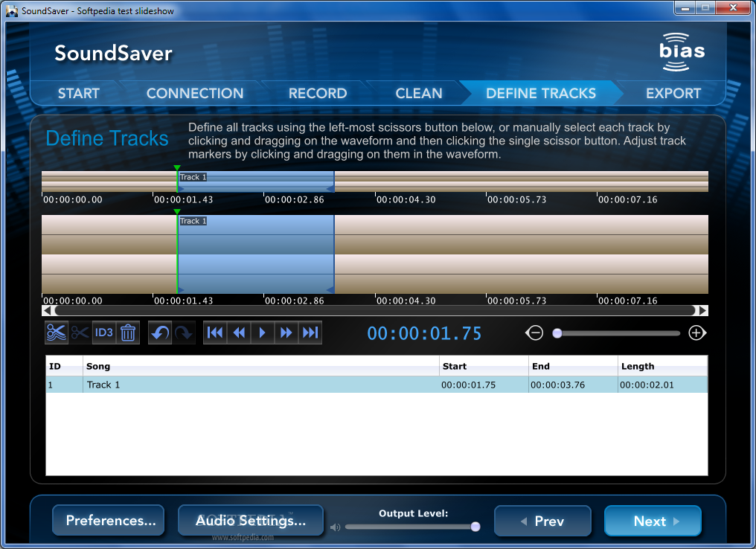Image resolution: width=756 pixels, height=549 pixels.
Task: Click Track 1 label in overview waveform
Action: coord(193,177)
